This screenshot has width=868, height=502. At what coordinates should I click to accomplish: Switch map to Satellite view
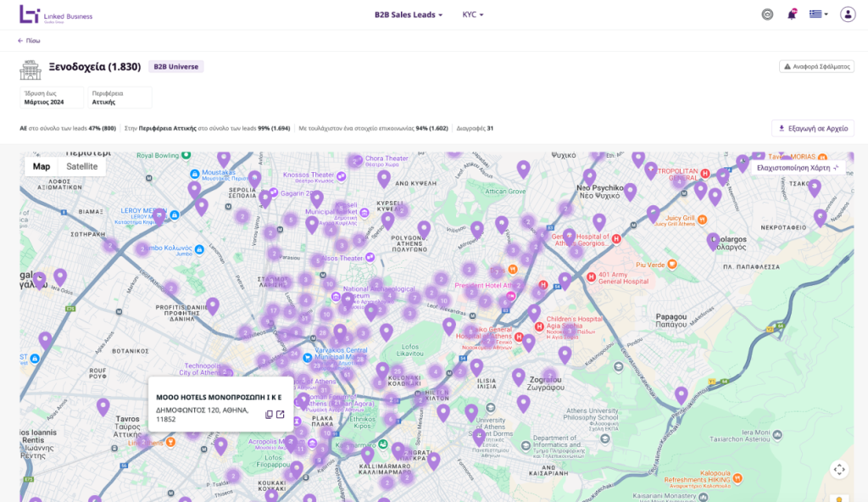click(x=82, y=167)
